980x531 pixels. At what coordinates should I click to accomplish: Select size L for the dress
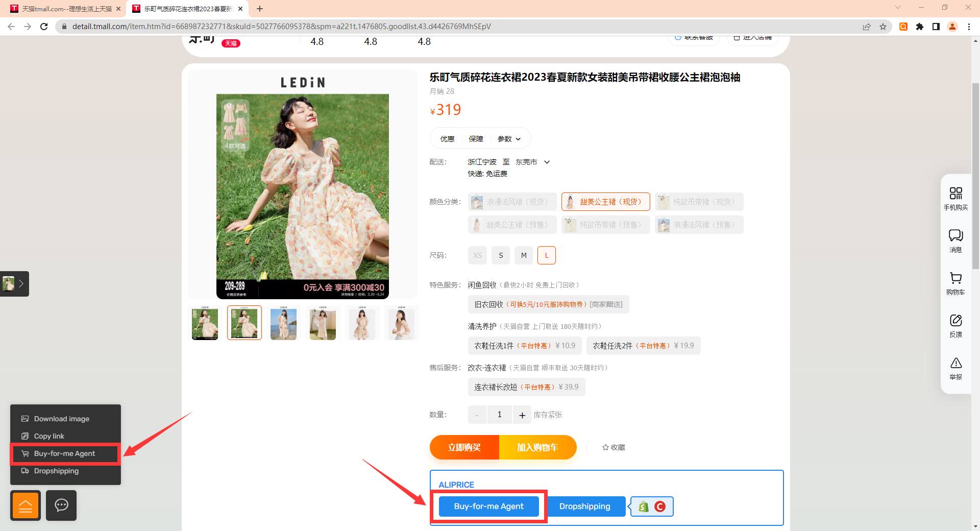click(546, 255)
